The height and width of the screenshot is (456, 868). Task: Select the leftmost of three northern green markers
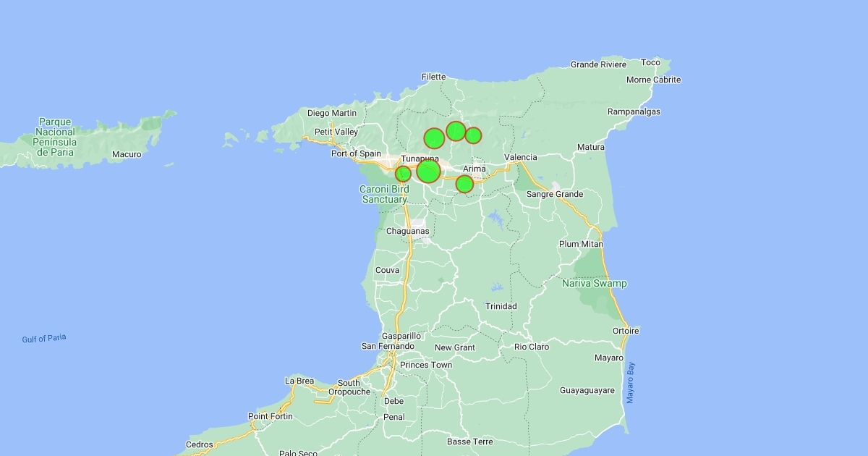[434, 138]
